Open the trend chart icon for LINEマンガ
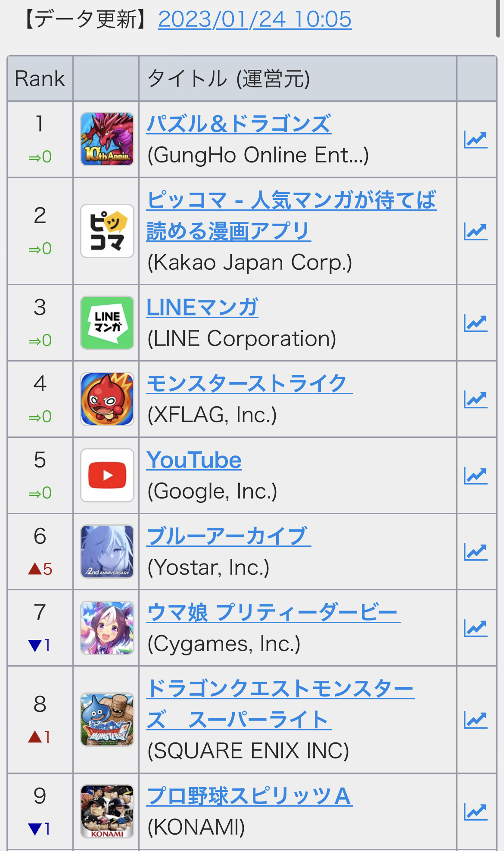Screen dimensions: 504x851 tap(476, 323)
